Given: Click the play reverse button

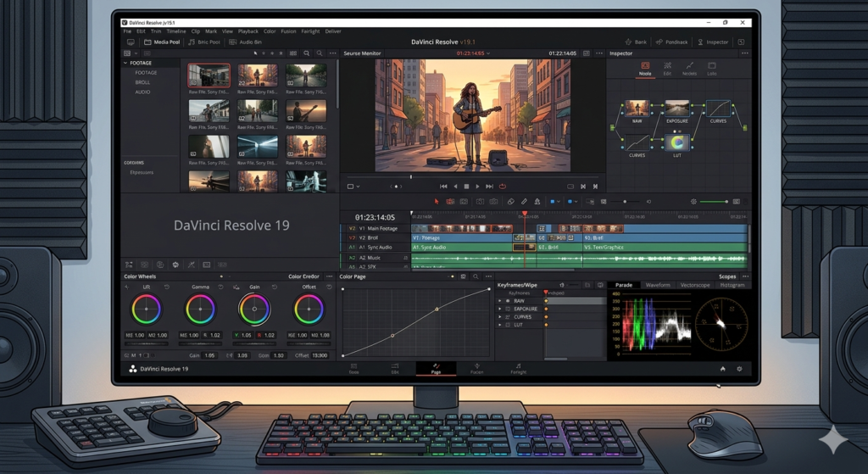Looking at the screenshot, I should (x=455, y=187).
